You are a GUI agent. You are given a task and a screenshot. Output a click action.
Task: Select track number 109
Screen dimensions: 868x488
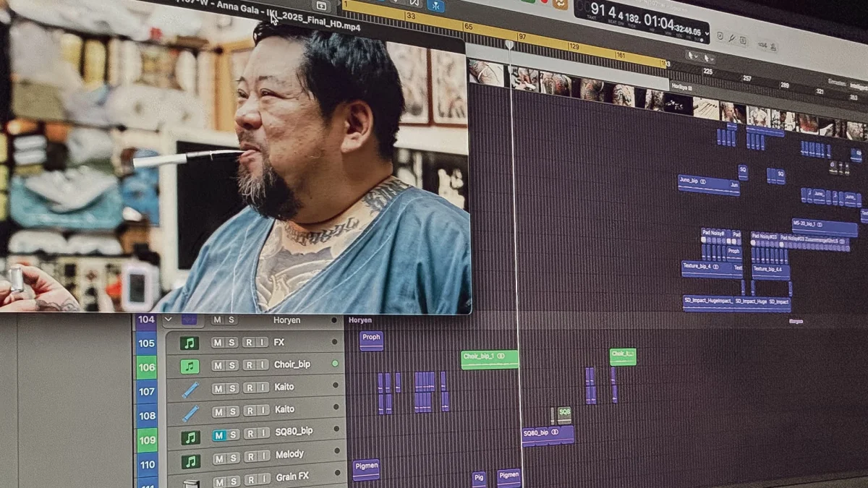coord(147,440)
